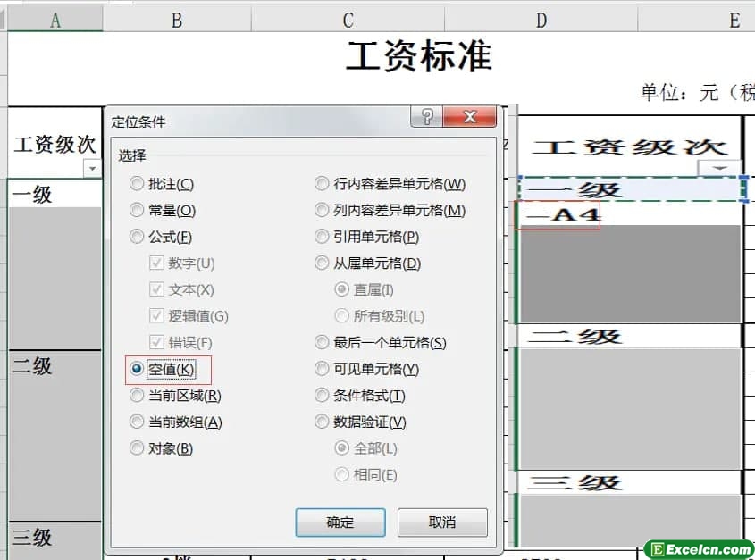Click the 工资级次 header in column A

pos(55,144)
